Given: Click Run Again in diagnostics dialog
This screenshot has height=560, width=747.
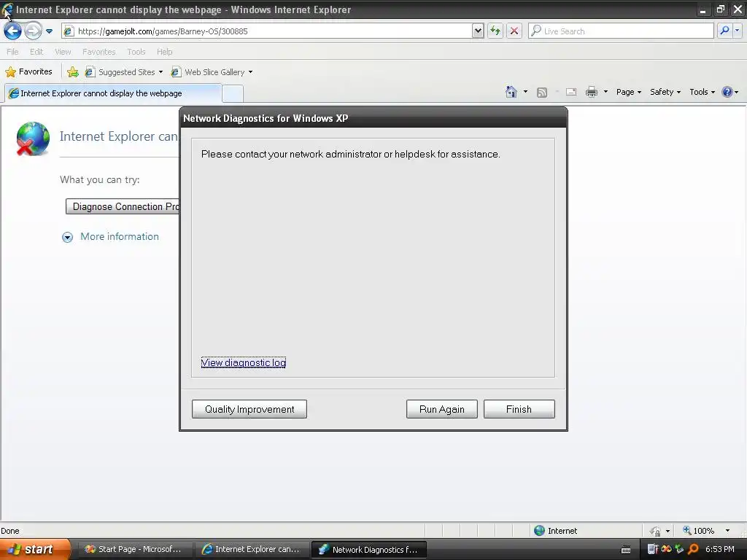Looking at the screenshot, I should click(441, 409).
